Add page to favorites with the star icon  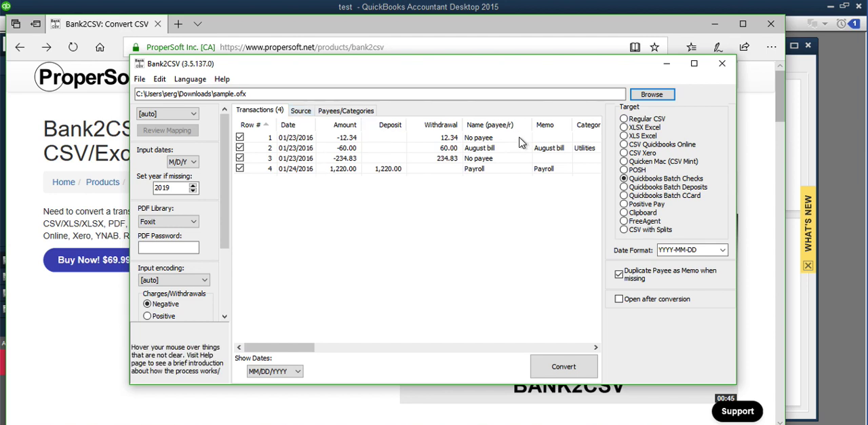click(654, 47)
